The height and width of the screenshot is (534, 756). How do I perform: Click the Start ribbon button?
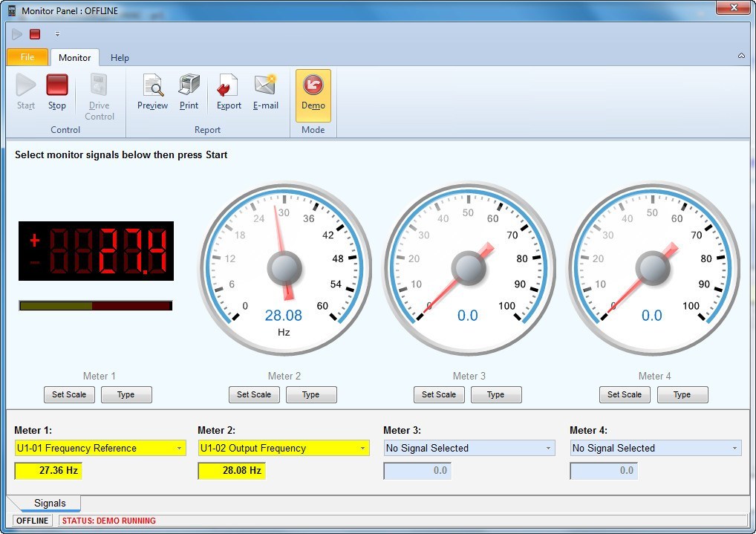pos(25,91)
